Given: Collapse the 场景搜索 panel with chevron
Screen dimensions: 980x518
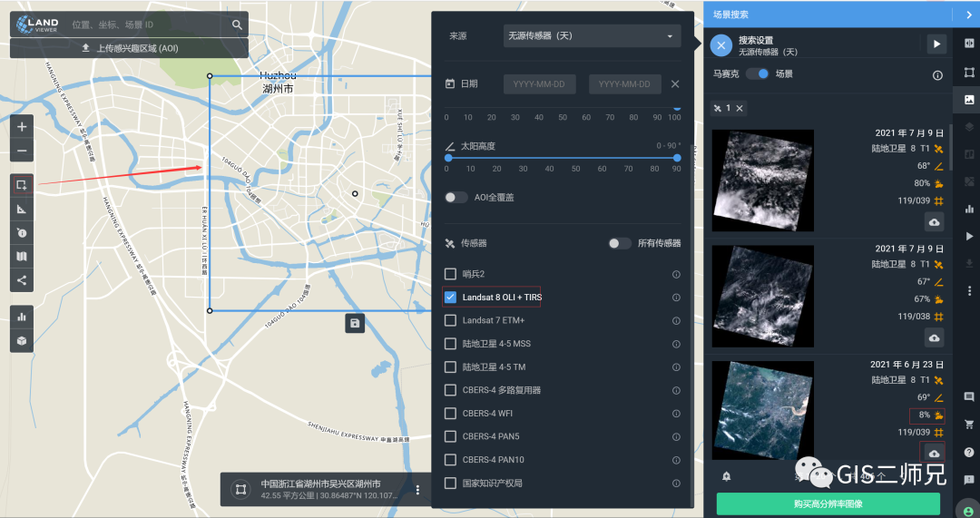Looking at the screenshot, I should (x=970, y=14).
